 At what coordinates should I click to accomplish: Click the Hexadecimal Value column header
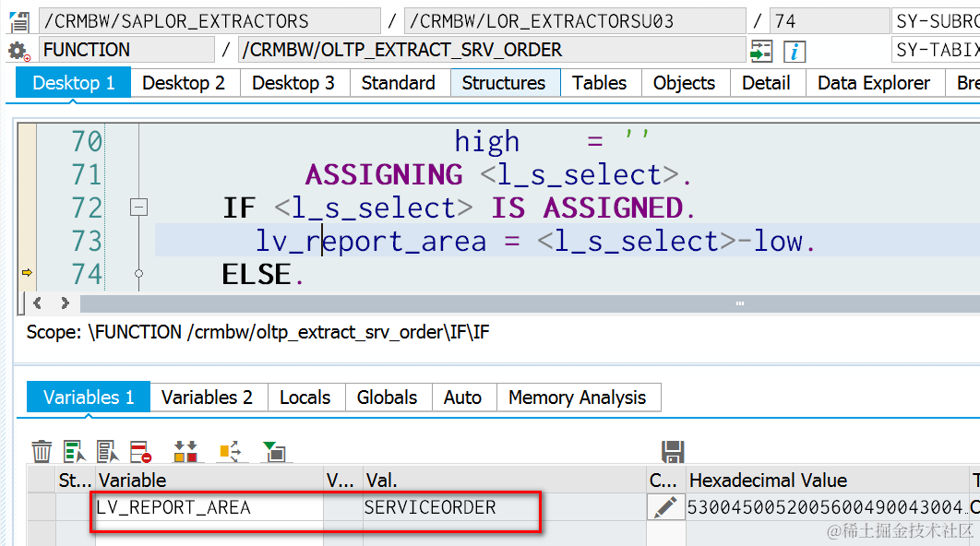(x=827, y=481)
